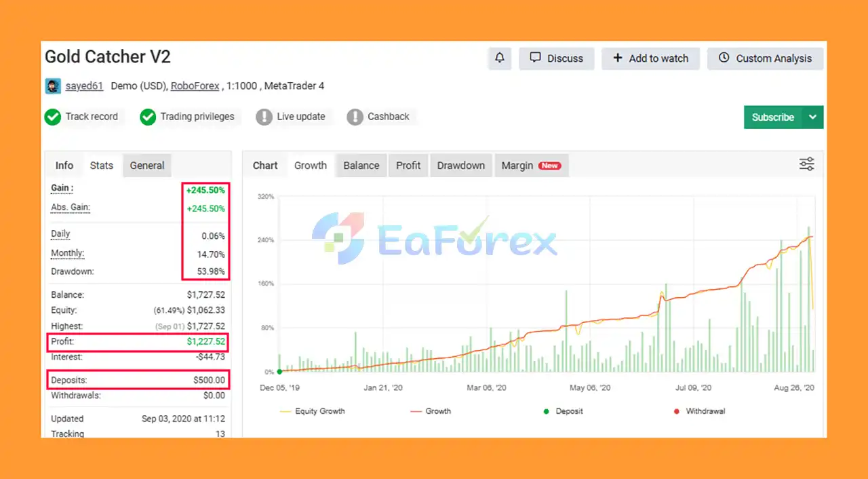Click the Interest value -$44.73
The width and height of the screenshot is (868, 479).
coord(210,357)
